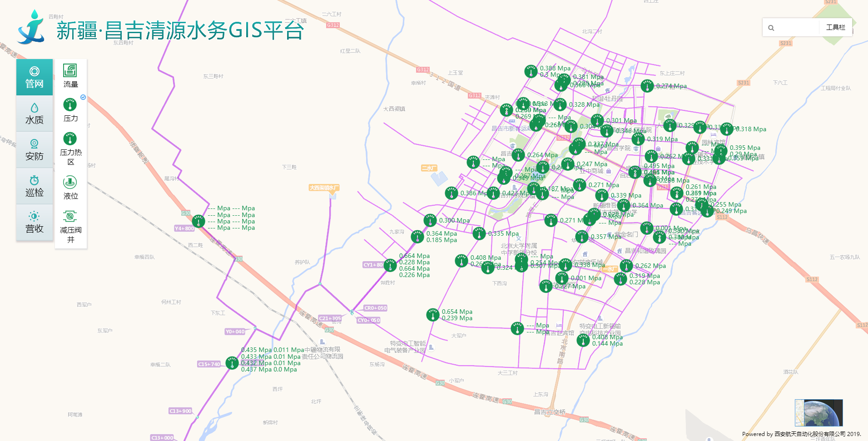
Task: Click the pressure marker at 0.654 Mpa
Action: 433,315
